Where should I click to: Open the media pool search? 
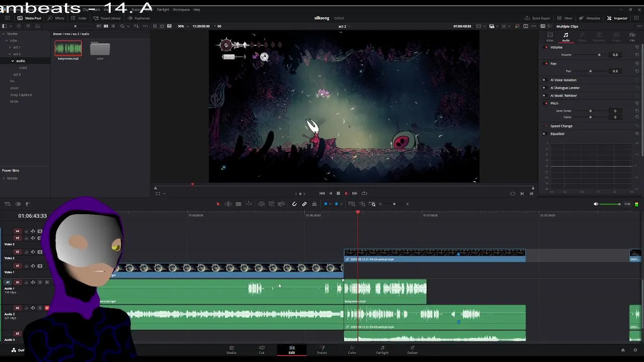(x=122, y=26)
